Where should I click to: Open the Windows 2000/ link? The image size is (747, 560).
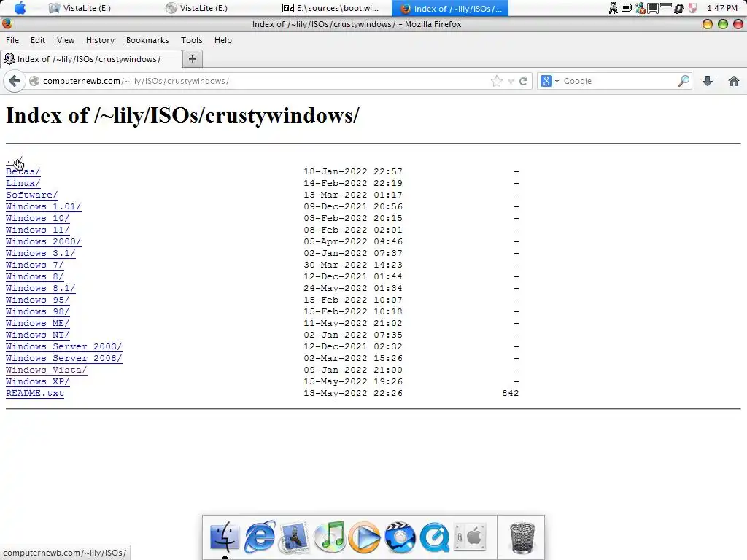pyautogui.click(x=43, y=241)
